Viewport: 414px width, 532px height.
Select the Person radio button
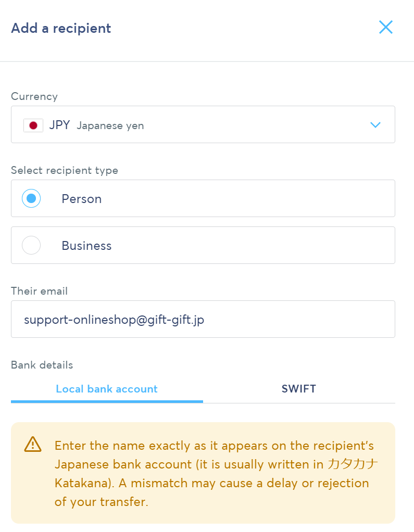(x=31, y=198)
